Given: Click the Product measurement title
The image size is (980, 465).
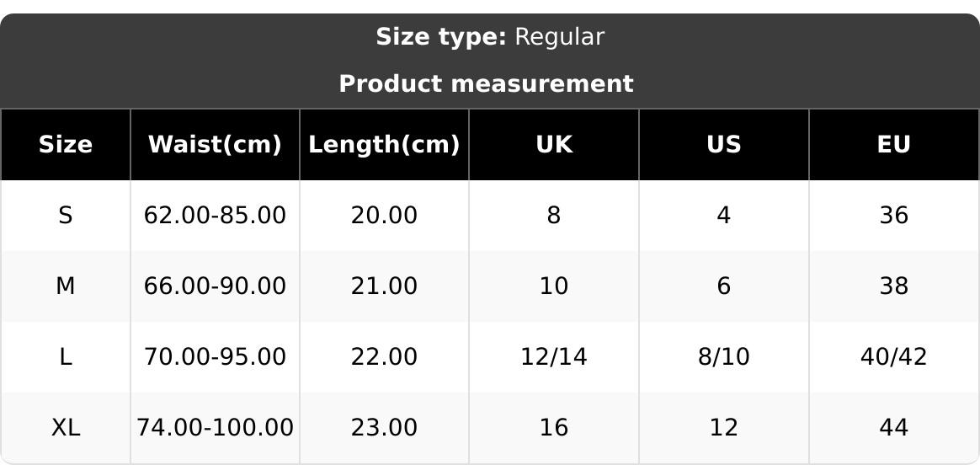Looking at the screenshot, I should [x=486, y=84].
